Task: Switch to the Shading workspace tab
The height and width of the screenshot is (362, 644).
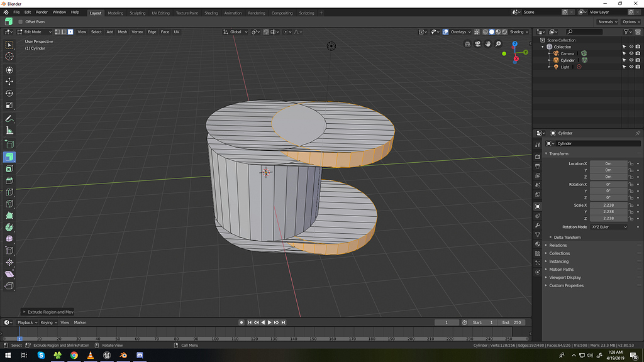Action: point(211,13)
